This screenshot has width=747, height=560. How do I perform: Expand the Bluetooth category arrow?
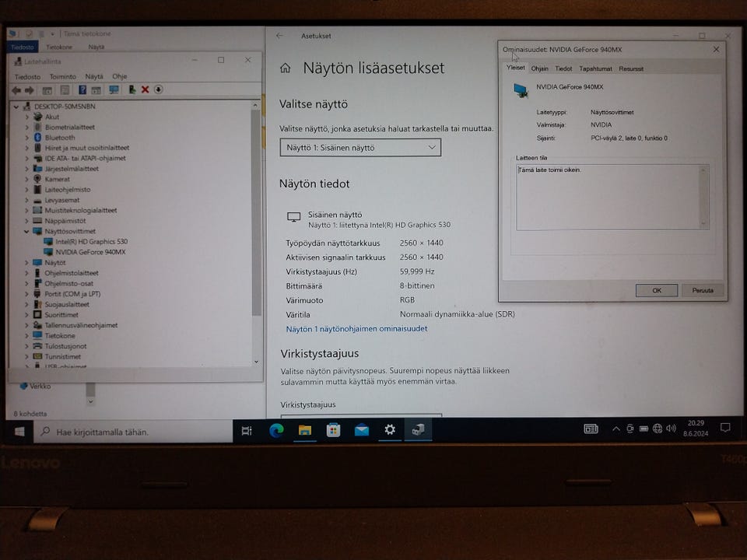coord(26,138)
